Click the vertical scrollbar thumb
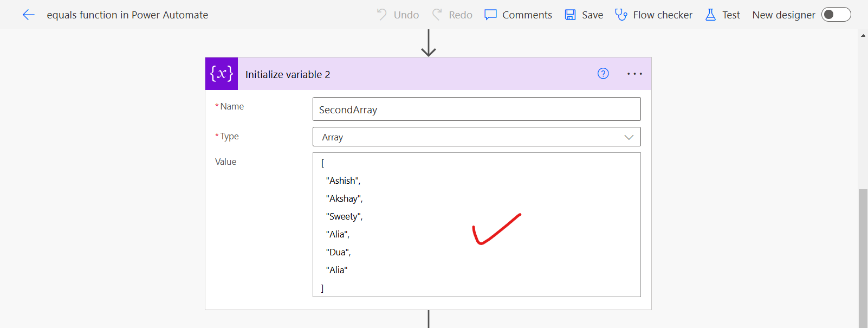868x328 pixels. (863, 255)
